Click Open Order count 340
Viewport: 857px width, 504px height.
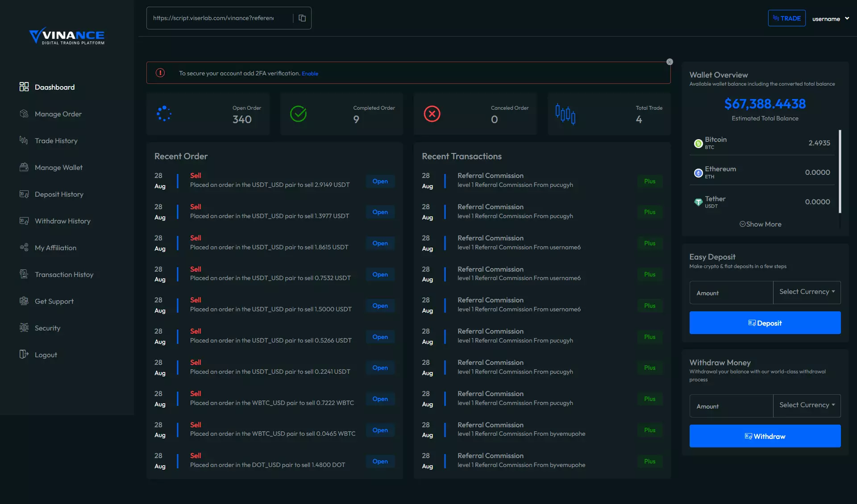tap(242, 120)
